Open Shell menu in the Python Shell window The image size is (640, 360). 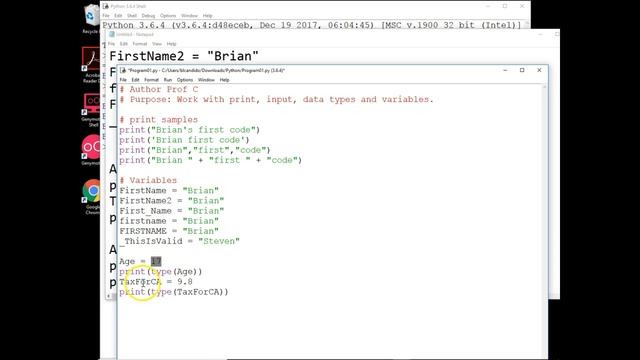(131, 16)
